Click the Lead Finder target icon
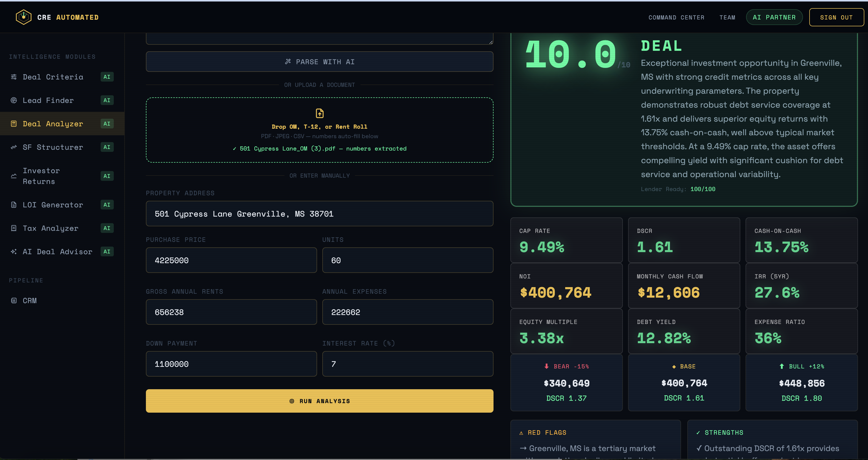868x460 pixels. pos(14,100)
